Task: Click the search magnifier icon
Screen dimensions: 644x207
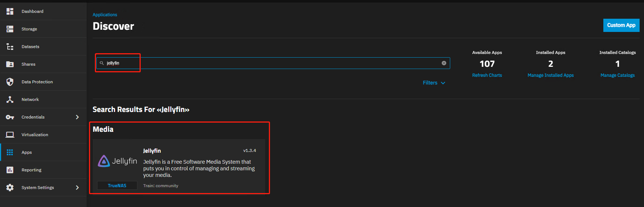Action: pos(102,63)
